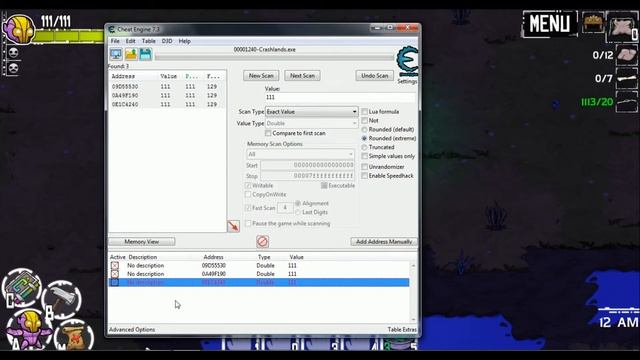Toggle active box for address 09D55530
640x360 pixels.
point(115,265)
